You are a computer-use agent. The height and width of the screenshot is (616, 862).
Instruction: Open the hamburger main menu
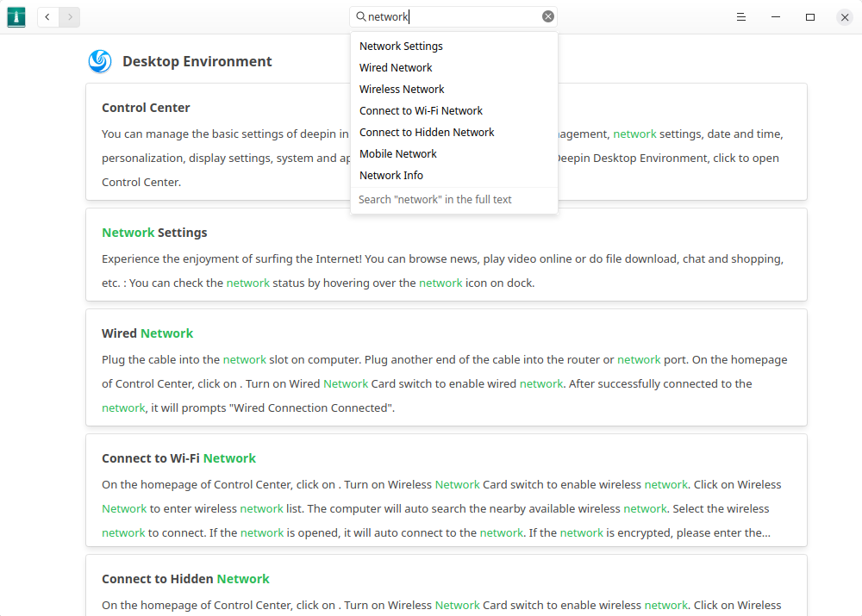coord(741,17)
